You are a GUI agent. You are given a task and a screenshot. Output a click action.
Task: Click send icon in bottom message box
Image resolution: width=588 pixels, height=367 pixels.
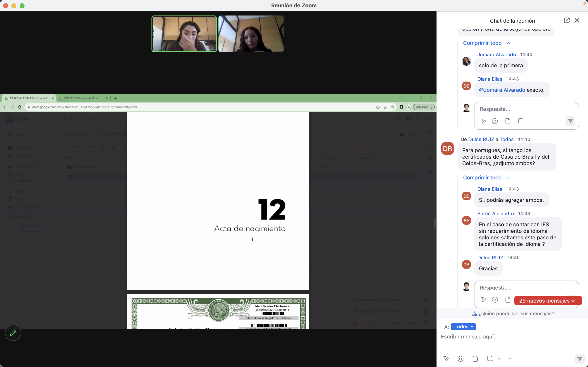coord(579,359)
